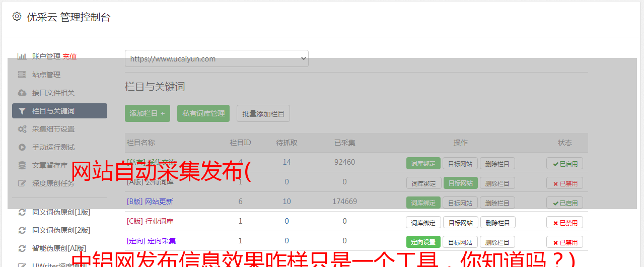
Task: Open 定向设置 for [定向] 定向采集
Action: pyautogui.click(x=423, y=242)
